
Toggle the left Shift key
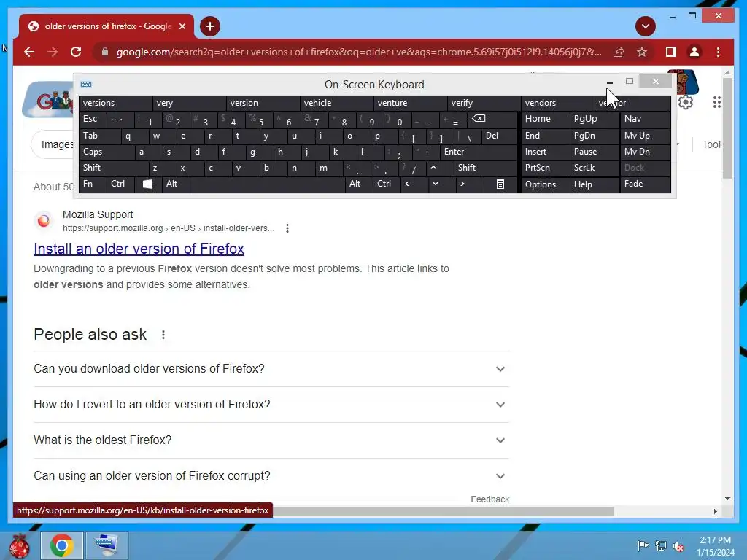point(113,168)
